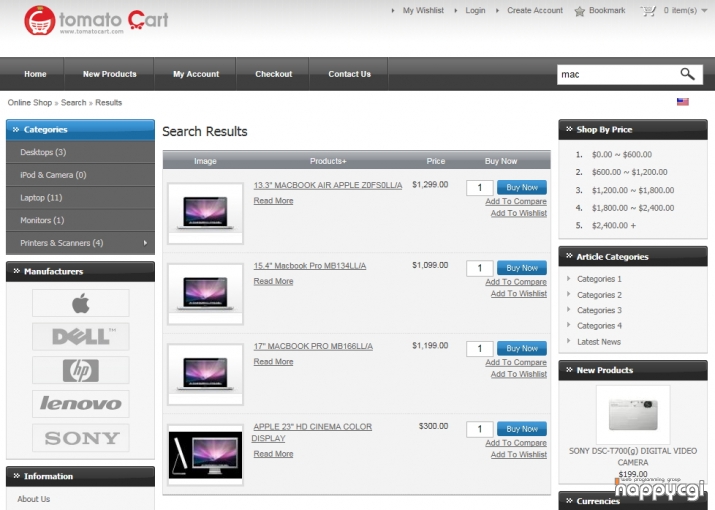Open 13.3" MacBook Air product link
Viewport: 715px width, 510px height.
[x=328, y=185]
